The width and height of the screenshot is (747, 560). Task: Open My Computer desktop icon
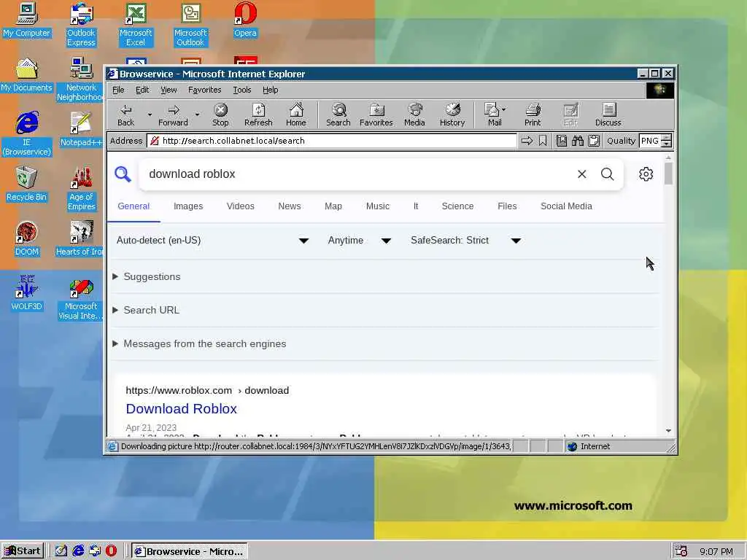(x=26, y=20)
